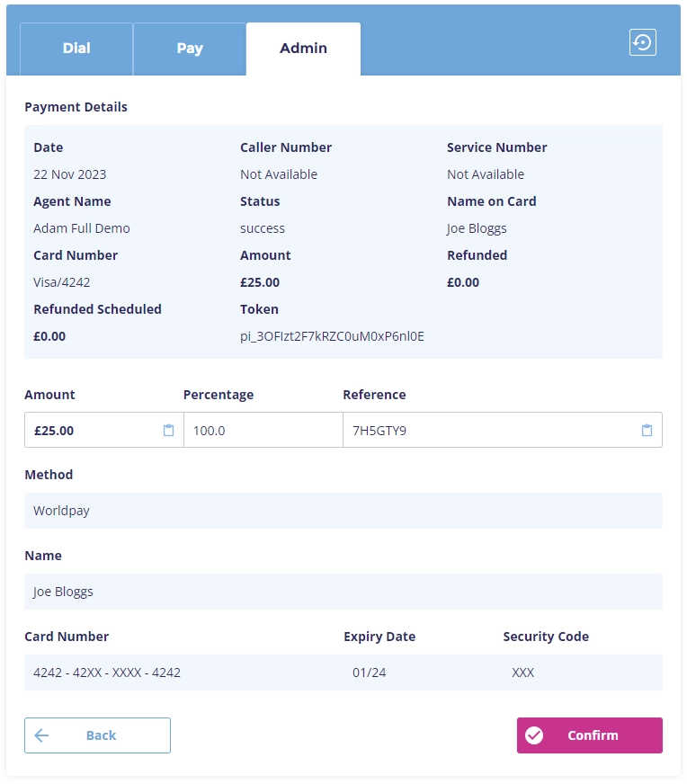Click the Reference field with 7H5GTY9

pos(486,431)
